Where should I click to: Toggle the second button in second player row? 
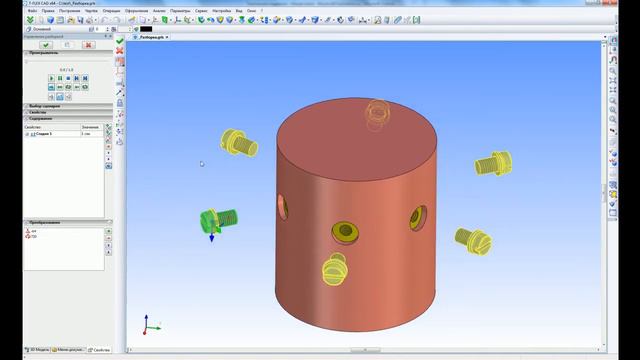60,87
